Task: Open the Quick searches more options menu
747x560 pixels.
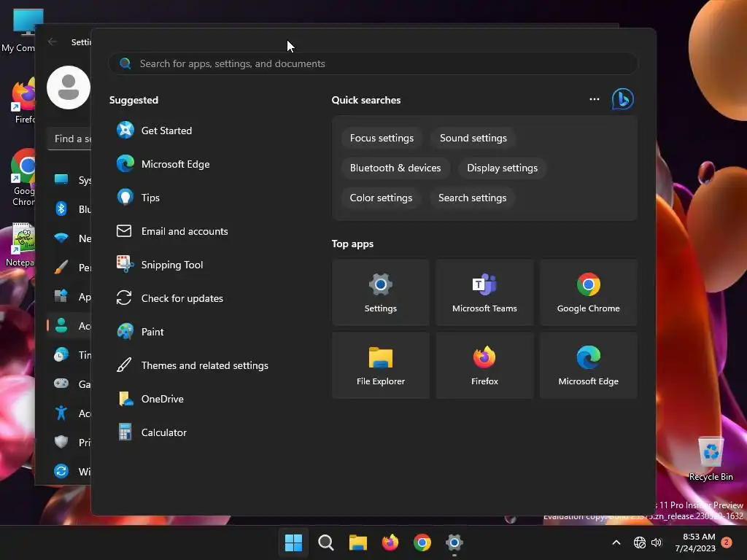Action: (x=594, y=99)
